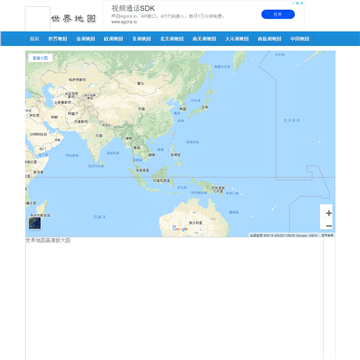Switch to satellite imagery thumbnail

35,223
